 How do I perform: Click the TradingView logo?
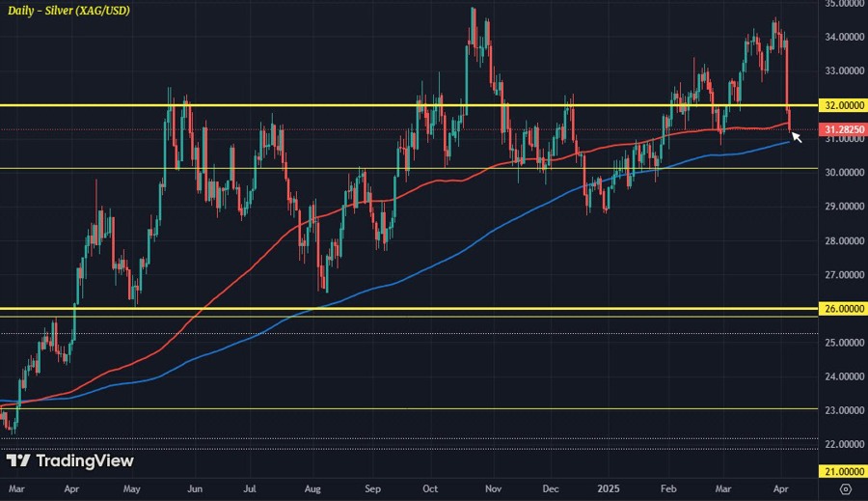coord(69,460)
